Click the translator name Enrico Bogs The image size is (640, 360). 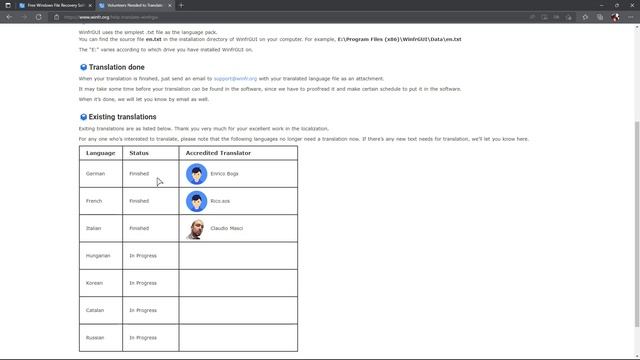tap(224, 174)
